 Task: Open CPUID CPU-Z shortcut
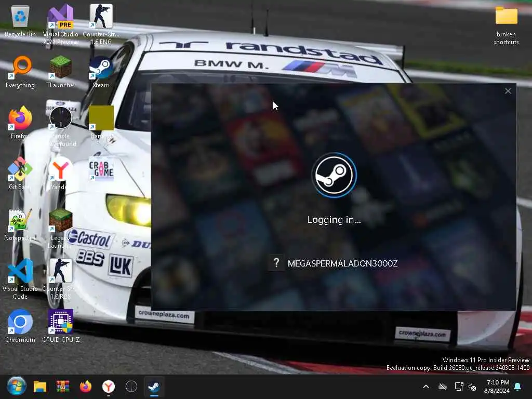pyautogui.click(x=61, y=326)
